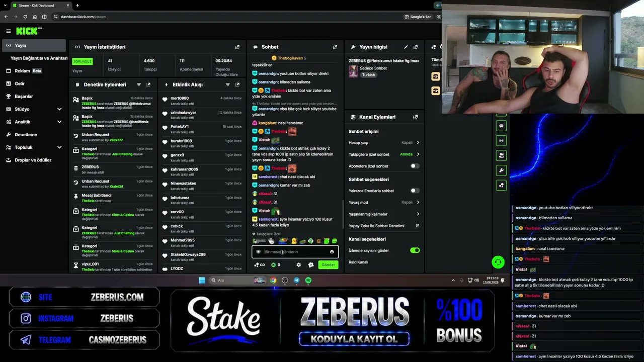Open Reklam Beta in the sidebar

pos(33,71)
